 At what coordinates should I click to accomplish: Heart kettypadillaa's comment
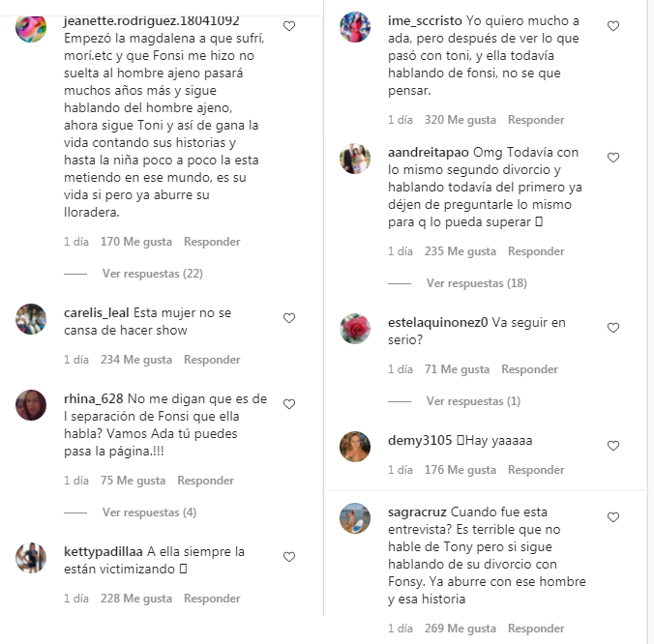pyautogui.click(x=288, y=557)
